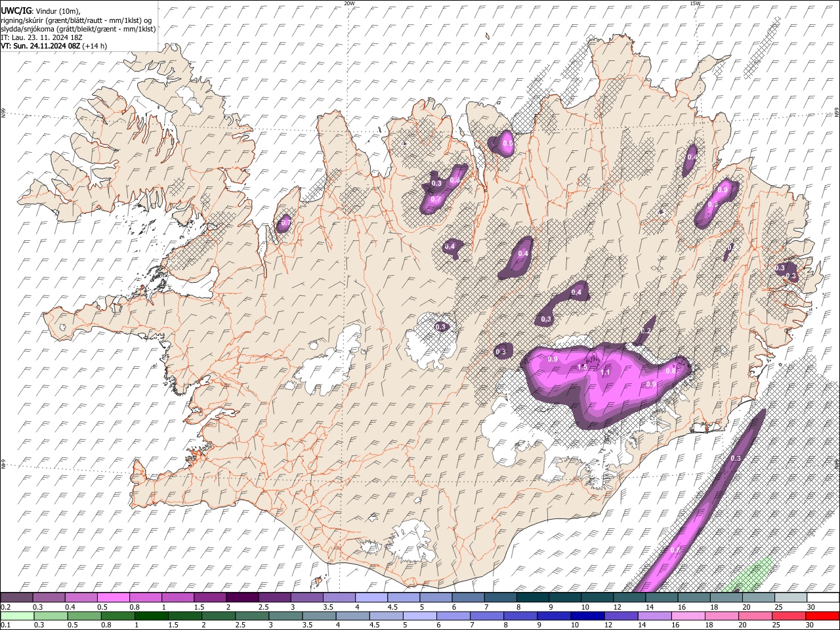Click the white 30 swatch in the upper legend row
Screen dimensions: 840x630
click(x=823, y=598)
